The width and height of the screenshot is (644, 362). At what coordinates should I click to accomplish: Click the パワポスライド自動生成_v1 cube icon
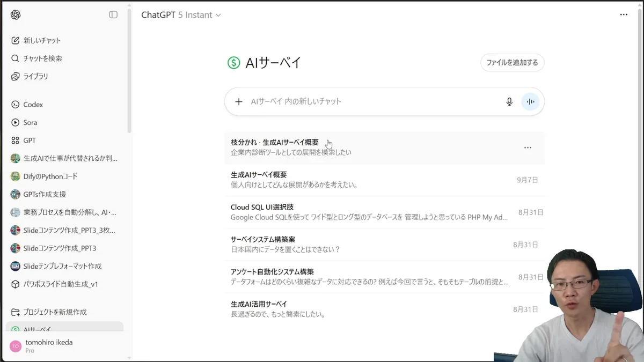click(x=15, y=284)
